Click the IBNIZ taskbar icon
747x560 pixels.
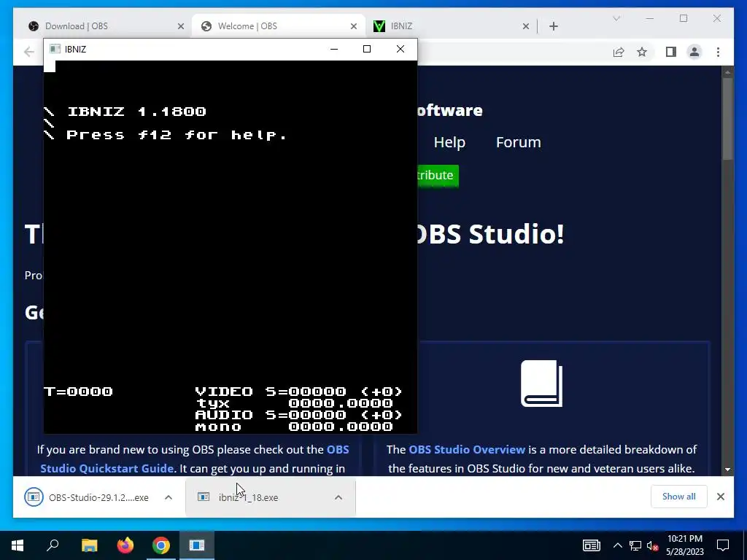[x=197, y=545]
